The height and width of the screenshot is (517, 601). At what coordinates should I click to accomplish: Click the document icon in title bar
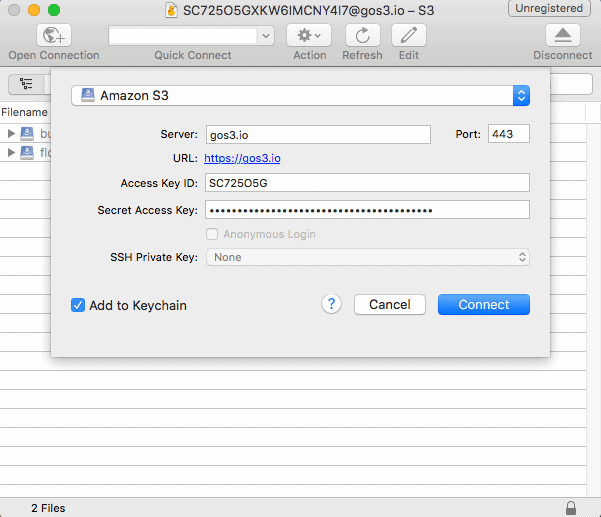(171, 10)
